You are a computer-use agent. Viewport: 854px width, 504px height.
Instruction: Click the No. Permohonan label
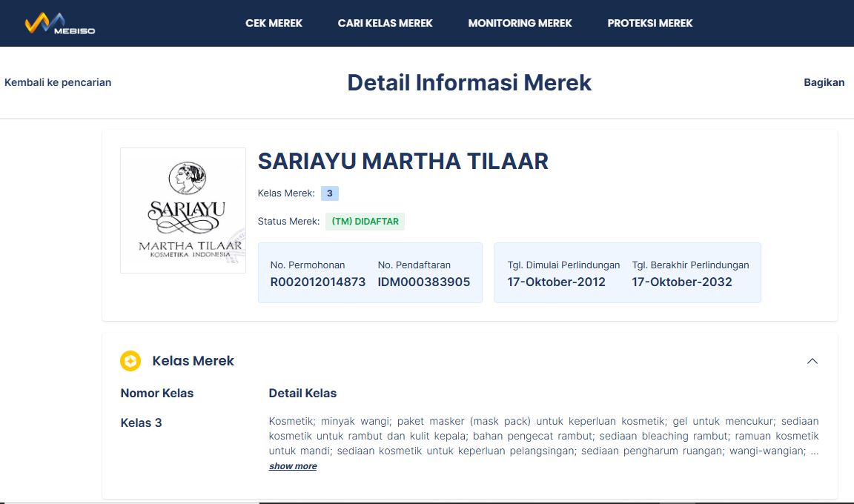coord(307,265)
